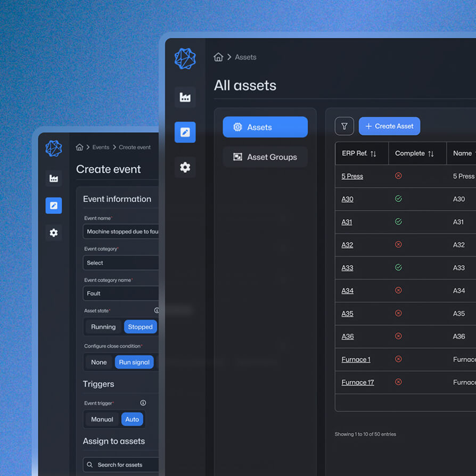Screen dimensions: 476x476
Task: Open the Furnace 17 asset link
Action: point(357,382)
